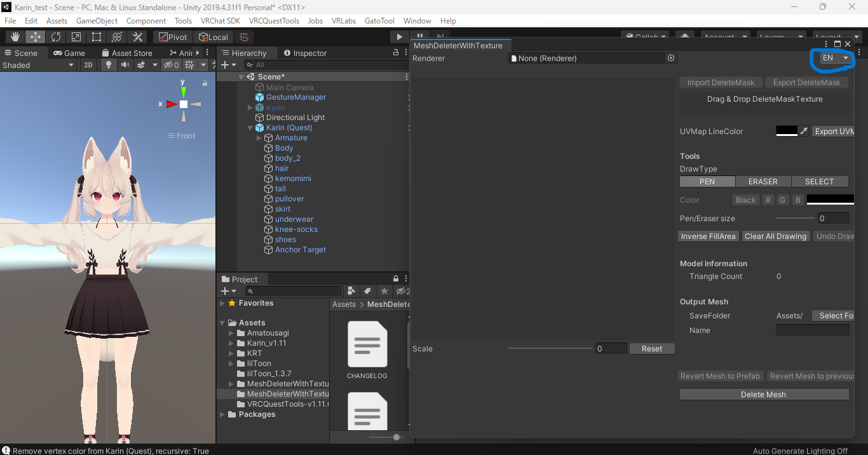Open the EN language dropdown

(x=835, y=58)
